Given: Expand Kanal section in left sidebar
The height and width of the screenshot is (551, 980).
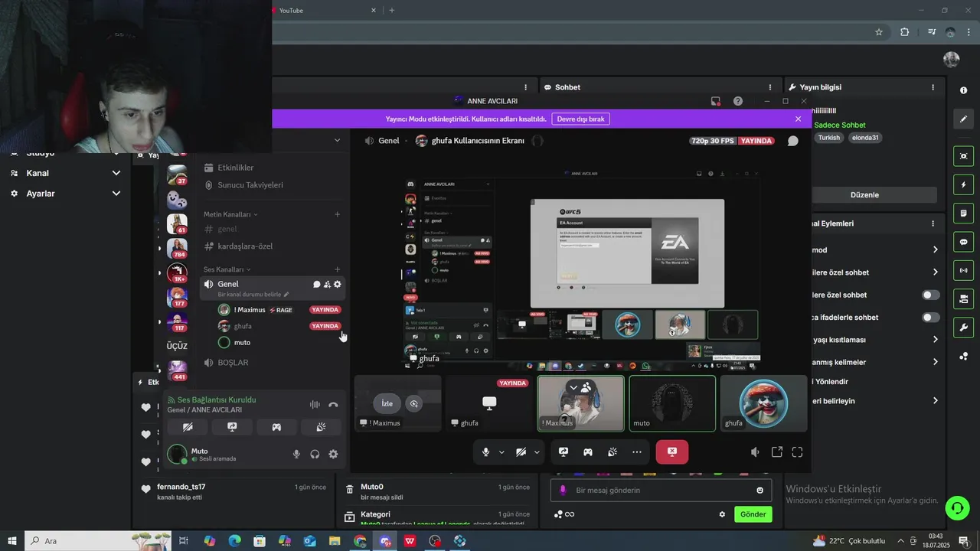Looking at the screenshot, I should tap(116, 173).
